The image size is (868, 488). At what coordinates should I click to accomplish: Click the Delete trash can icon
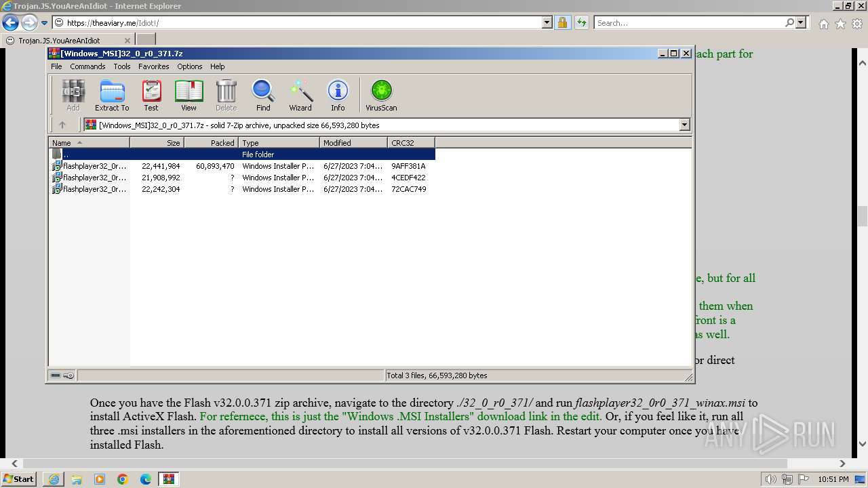(x=226, y=95)
